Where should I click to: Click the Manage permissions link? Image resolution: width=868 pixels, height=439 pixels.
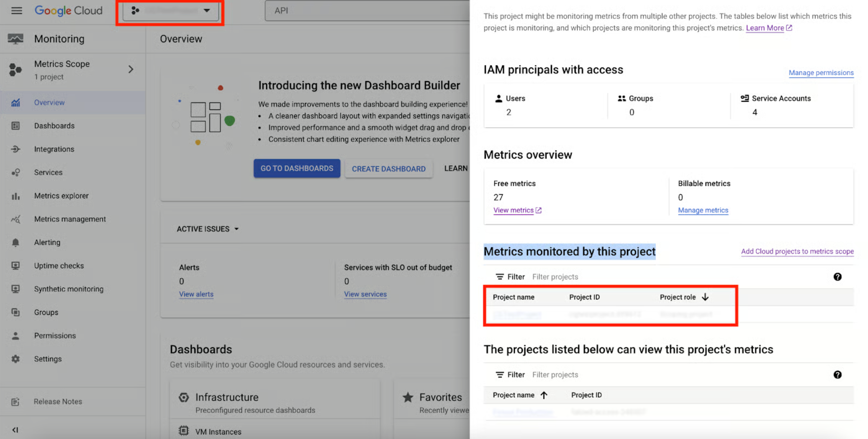tap(821, 73)
